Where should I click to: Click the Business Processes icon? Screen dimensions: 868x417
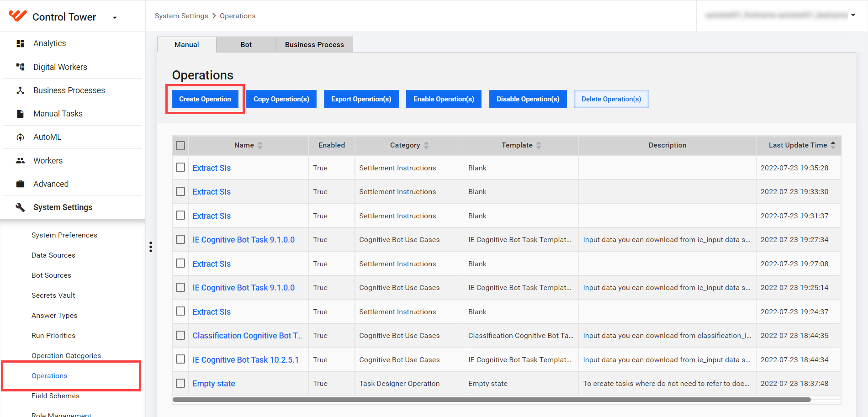pyautogui.click(x=20, y=90)
